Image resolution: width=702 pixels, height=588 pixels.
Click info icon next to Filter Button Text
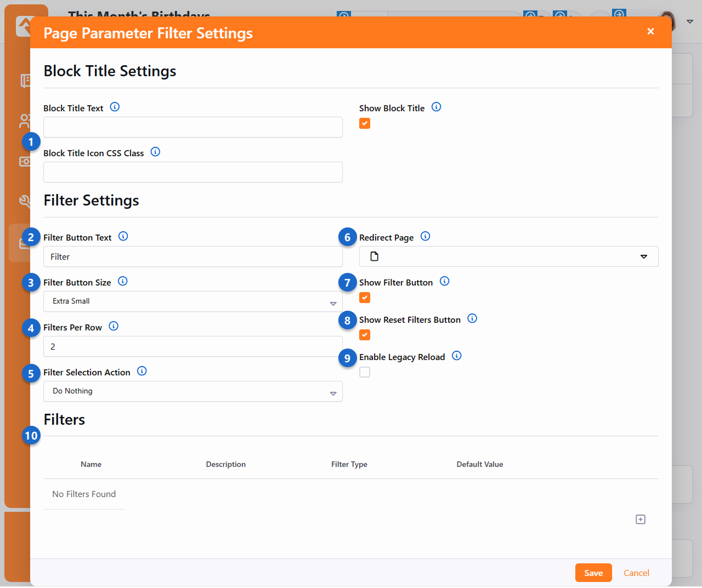click(x=123, y=237)
